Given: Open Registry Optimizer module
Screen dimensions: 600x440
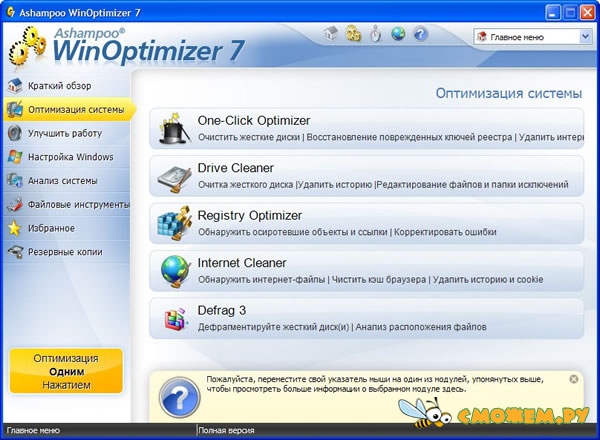Looking at the screenshot, I should pos(367,223).
